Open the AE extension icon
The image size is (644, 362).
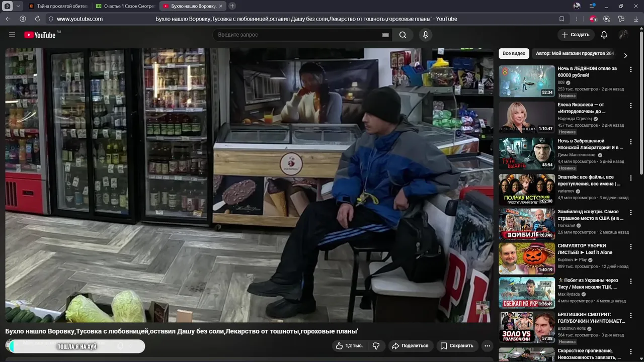coord(593,19)
